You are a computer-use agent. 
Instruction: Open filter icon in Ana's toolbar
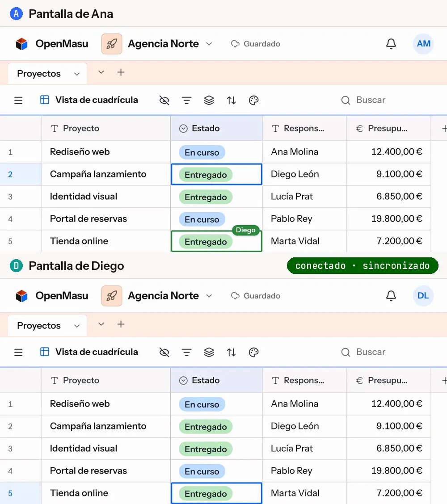(186, 100)
